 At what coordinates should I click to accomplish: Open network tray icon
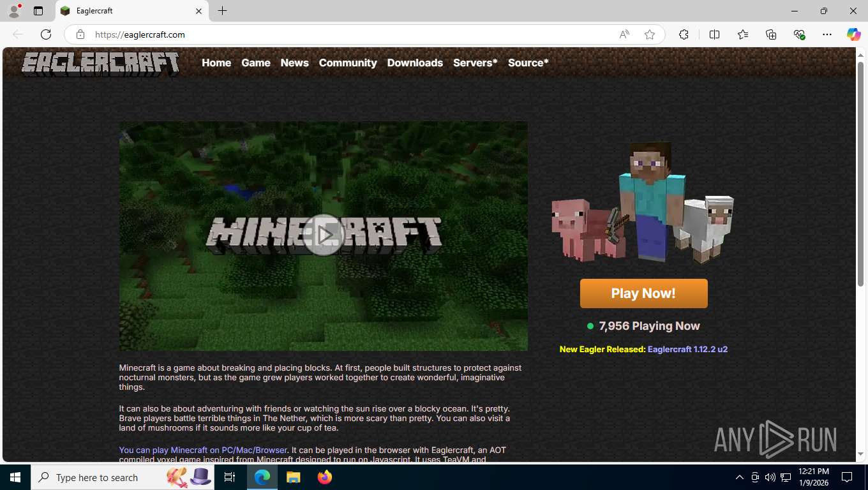[786, 477]
